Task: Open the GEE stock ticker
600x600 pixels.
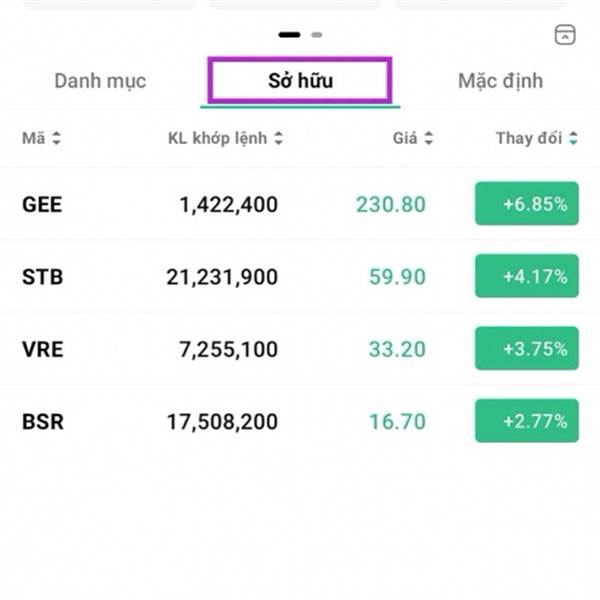Action: tap(42, 205)
